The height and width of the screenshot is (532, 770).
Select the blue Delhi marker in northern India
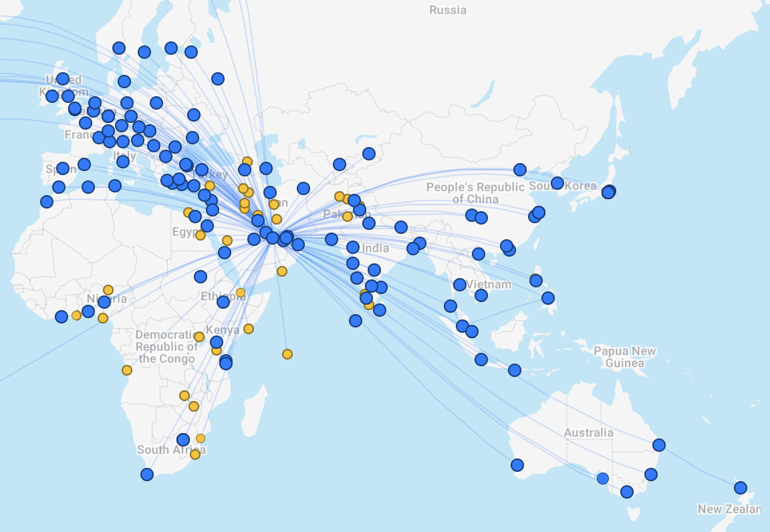coord(369,223)
